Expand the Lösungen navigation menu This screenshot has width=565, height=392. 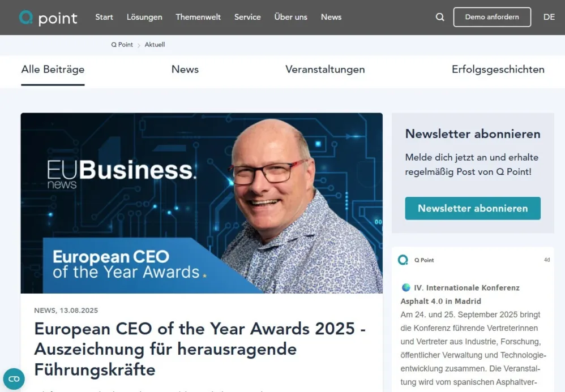click(x=144, y=17)
